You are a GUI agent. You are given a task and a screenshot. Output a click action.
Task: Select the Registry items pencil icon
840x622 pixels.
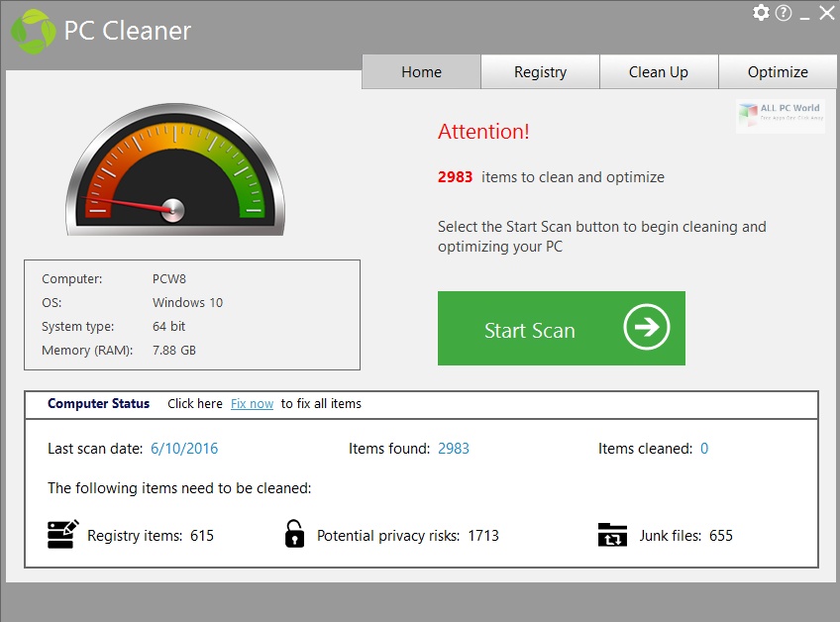coord(61,535)
